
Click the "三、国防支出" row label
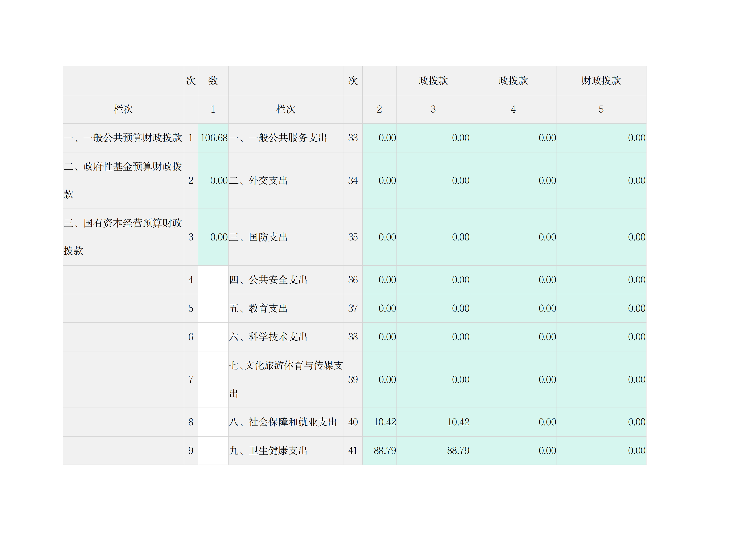point(286,237)
